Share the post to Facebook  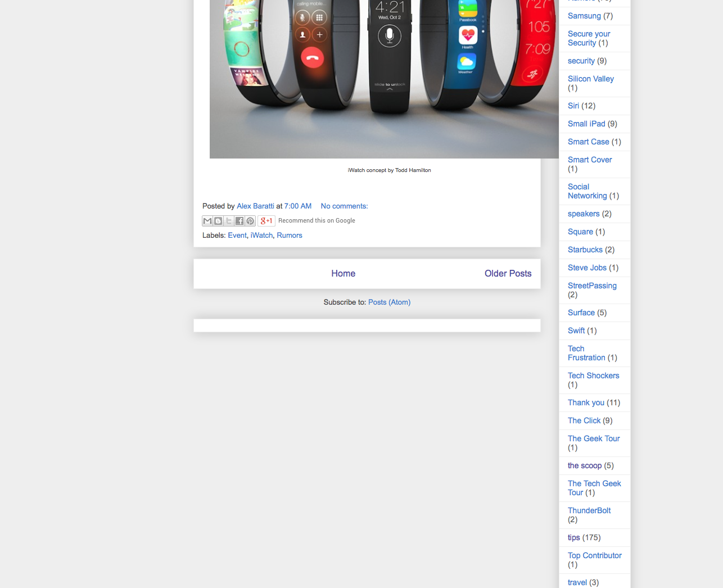[240, 221]
